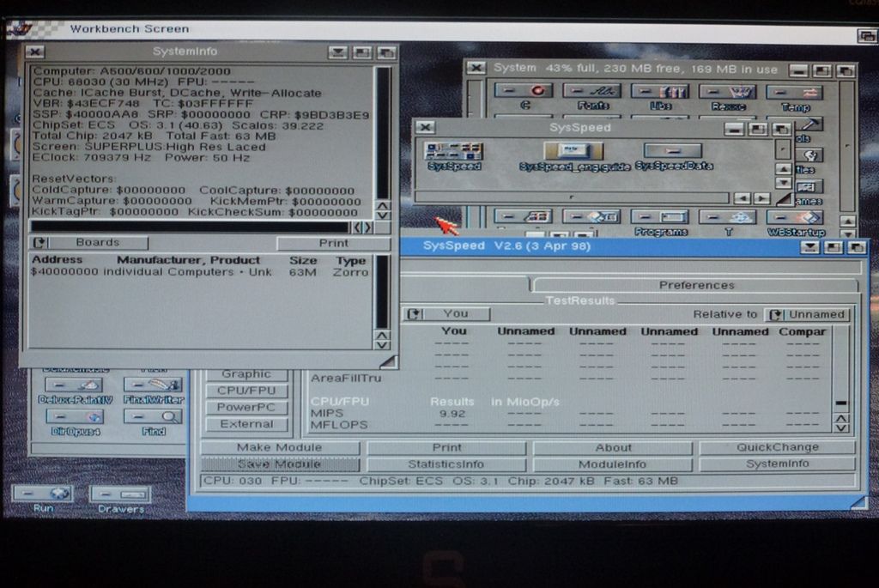Click the SystemInfo details scroll-down arrow

click(x=382, y=215)
